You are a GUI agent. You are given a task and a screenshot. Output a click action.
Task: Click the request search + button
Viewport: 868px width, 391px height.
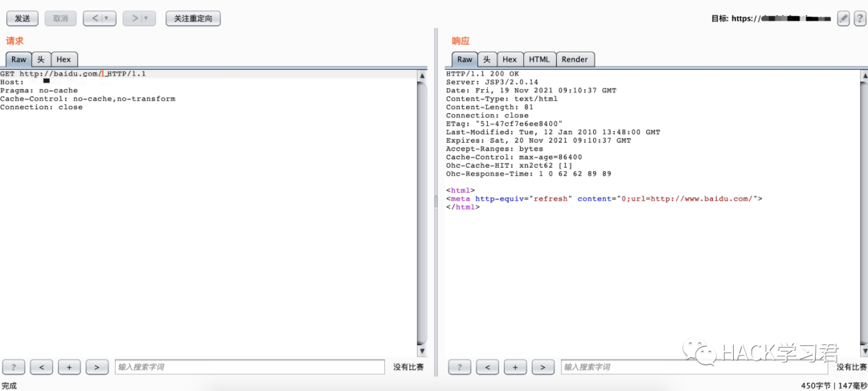tap(69, 367)
